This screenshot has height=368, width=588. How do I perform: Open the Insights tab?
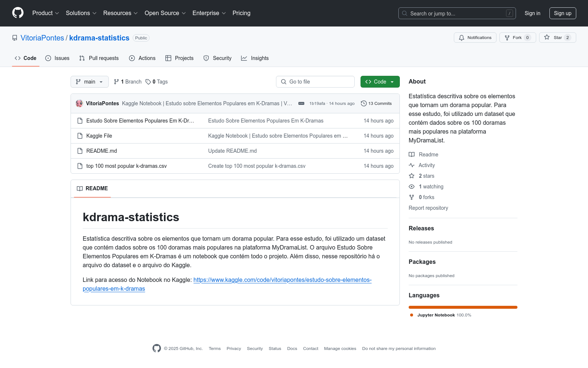[x=255, y=58]
